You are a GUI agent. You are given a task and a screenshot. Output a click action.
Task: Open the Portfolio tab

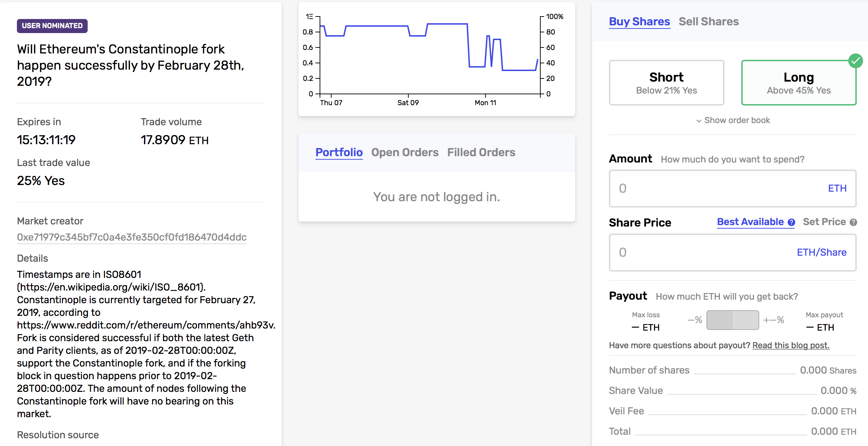click(x=339, y=152)
